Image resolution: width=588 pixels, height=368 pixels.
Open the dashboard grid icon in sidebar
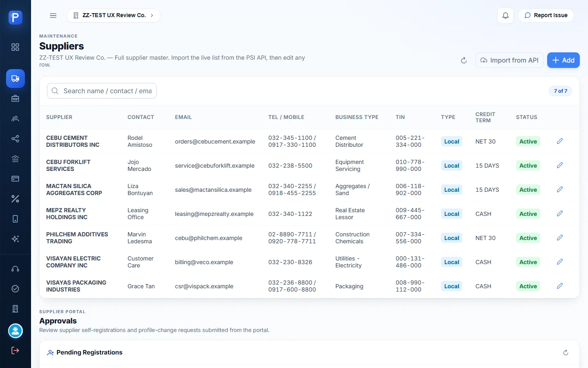coord(15,47)
